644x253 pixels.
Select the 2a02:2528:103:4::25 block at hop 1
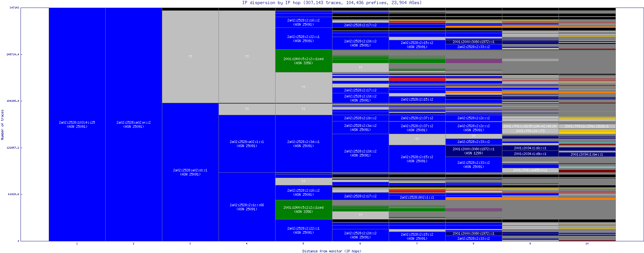click(x=77, y=124)
